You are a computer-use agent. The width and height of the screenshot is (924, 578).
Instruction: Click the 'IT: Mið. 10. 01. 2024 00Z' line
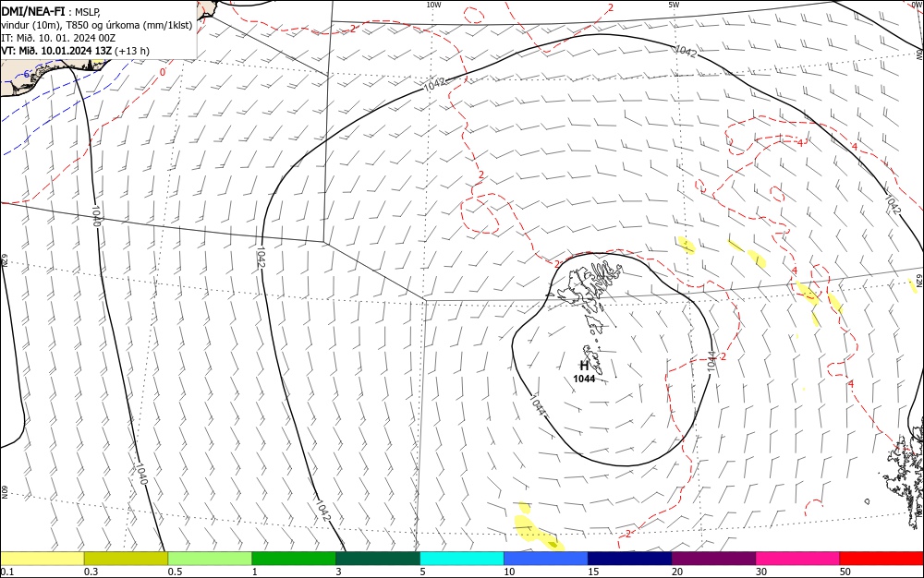pyautogui.click(x=58, y=38)
